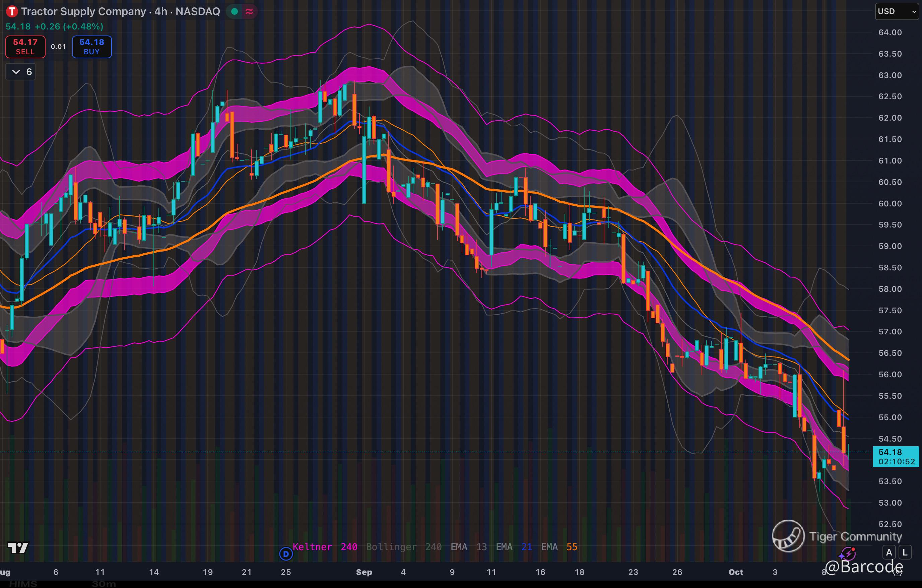Expand the collapsed indicators legend showing 6
The height and width of the screenshot is (588, 922).
21,72
